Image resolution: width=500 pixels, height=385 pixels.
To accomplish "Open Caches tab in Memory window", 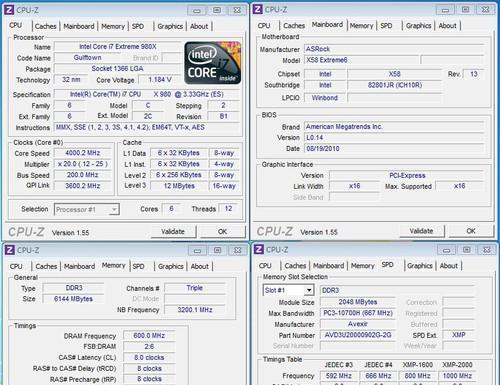I will (46, 266).
